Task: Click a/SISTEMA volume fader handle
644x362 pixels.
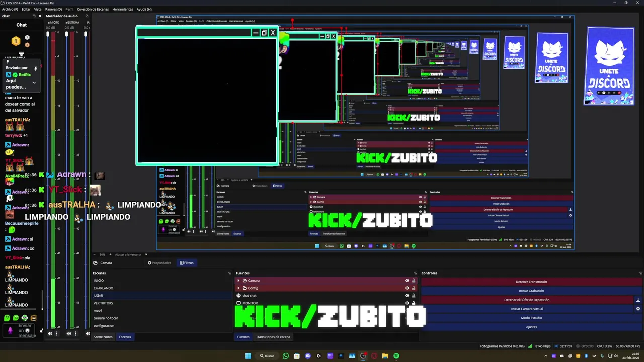Action: (66, 34)
